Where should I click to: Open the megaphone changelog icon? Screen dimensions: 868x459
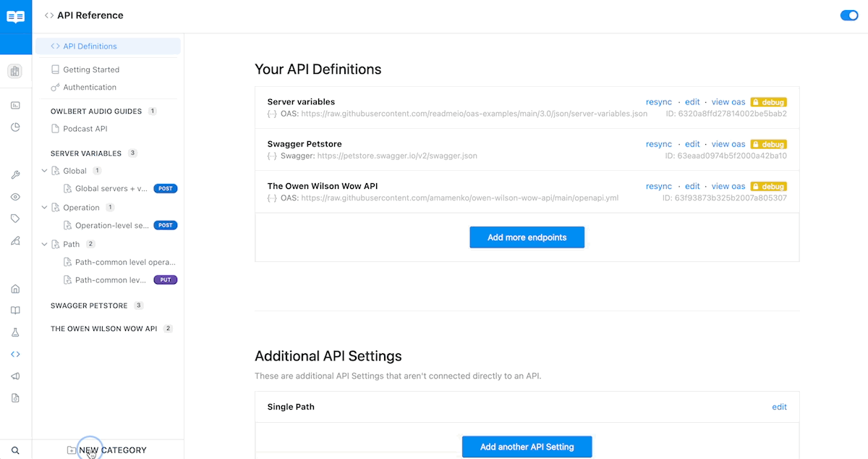tap(15, 376)
